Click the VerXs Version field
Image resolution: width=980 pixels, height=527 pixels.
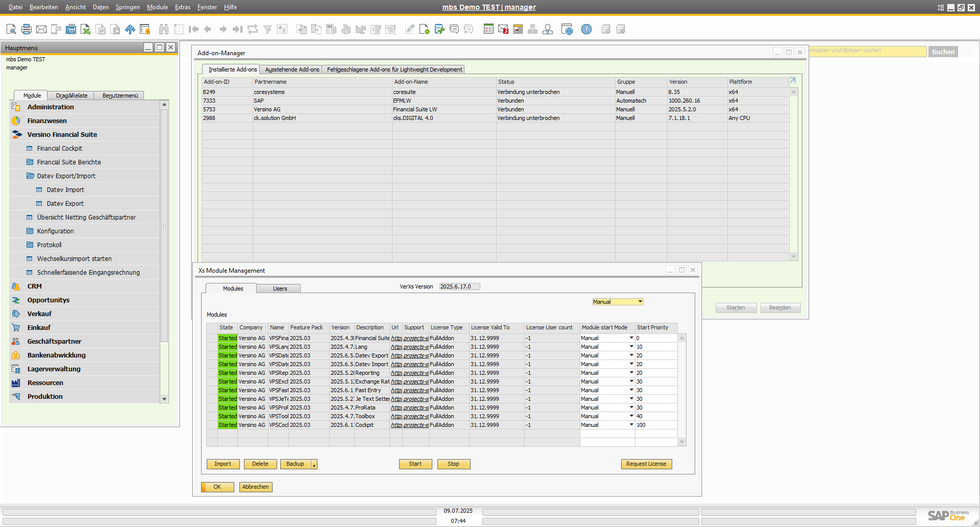[x=459, y=287]
